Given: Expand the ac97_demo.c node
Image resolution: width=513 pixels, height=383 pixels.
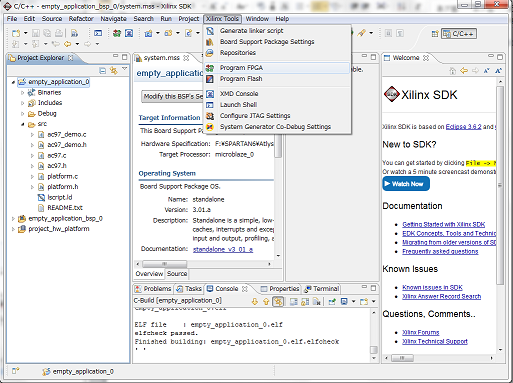Looking at the screenshot, I should click(32, 135).
